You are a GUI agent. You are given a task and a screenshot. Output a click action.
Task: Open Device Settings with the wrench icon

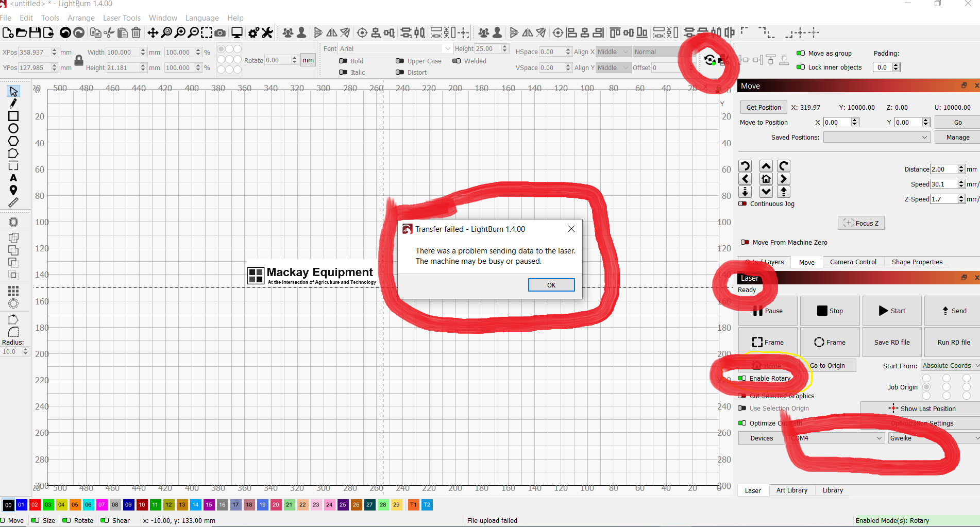click(x=267, y=32)
